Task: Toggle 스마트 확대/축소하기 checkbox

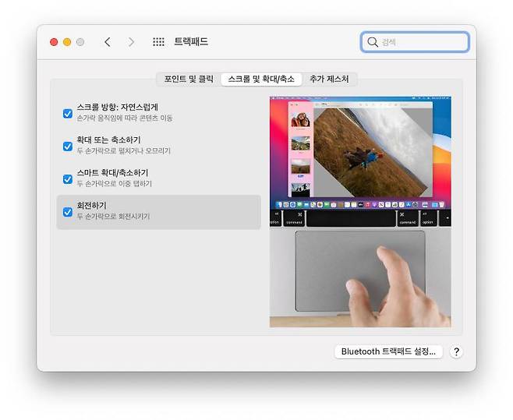Action: point(68,179)
